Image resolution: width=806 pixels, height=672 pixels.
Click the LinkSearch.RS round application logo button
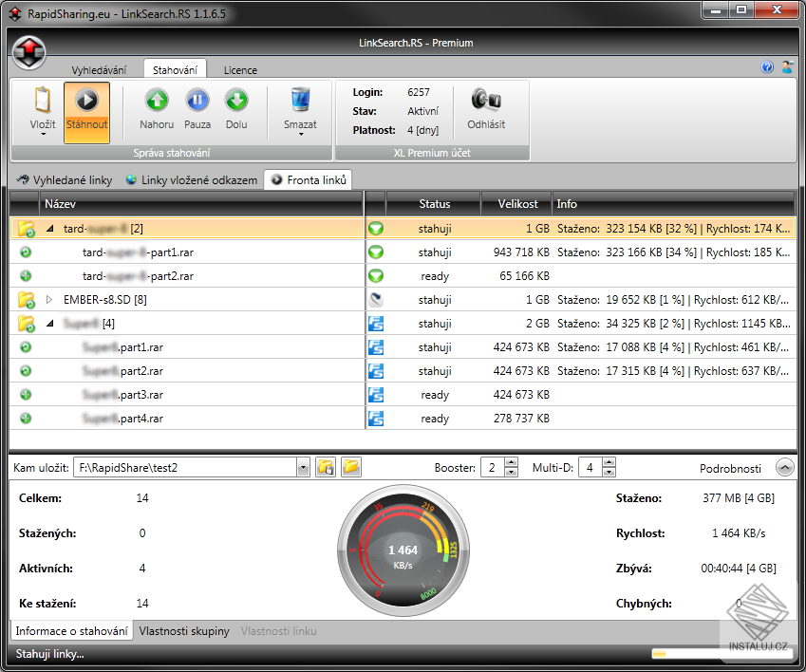(x=28, y=52)
